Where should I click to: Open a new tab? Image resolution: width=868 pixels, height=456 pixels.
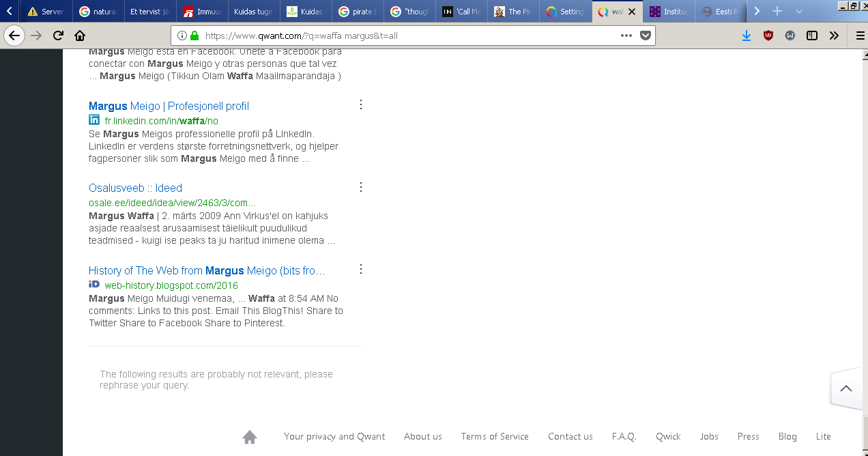(x=777, y=12)
